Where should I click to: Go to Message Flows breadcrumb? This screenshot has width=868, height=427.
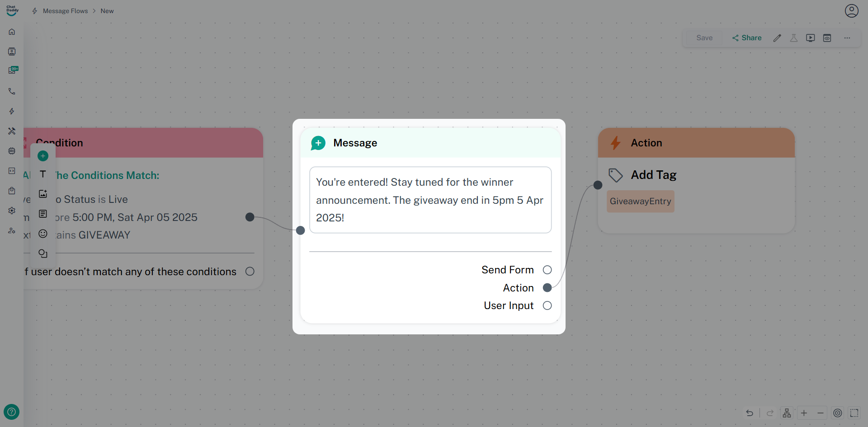click(x=65, y=11)
